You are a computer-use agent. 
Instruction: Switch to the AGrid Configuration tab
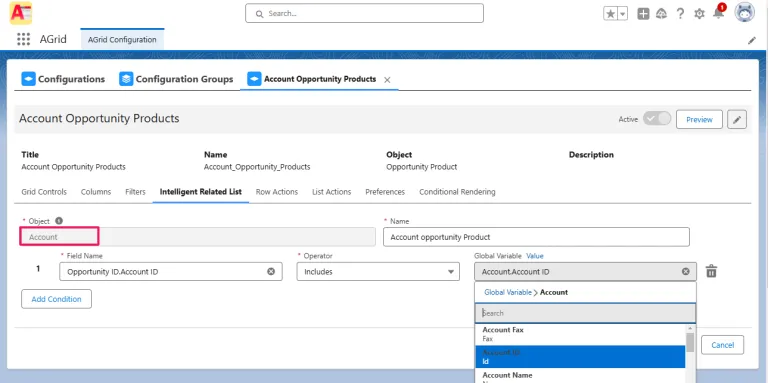click(122, 40)
